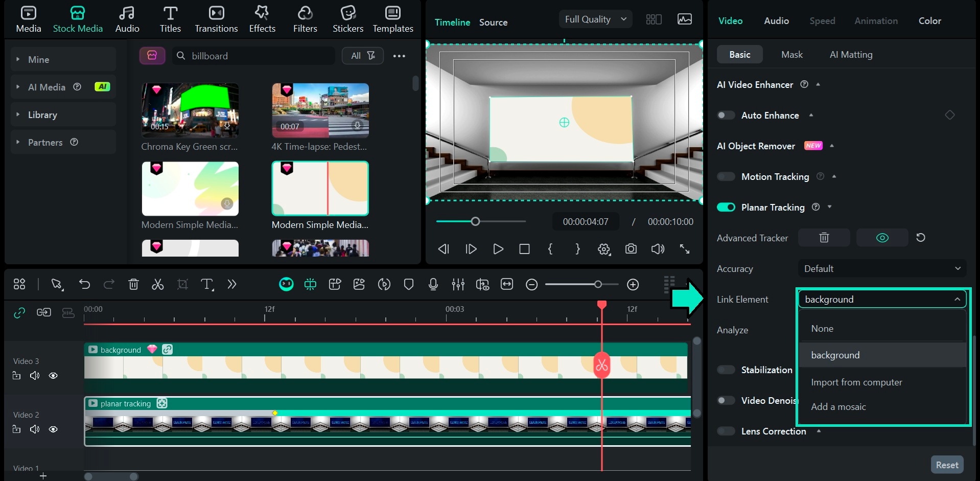Open the Filters panel
Image resolution: width=980 pixels, height=481 pixels.
point(305,19)
